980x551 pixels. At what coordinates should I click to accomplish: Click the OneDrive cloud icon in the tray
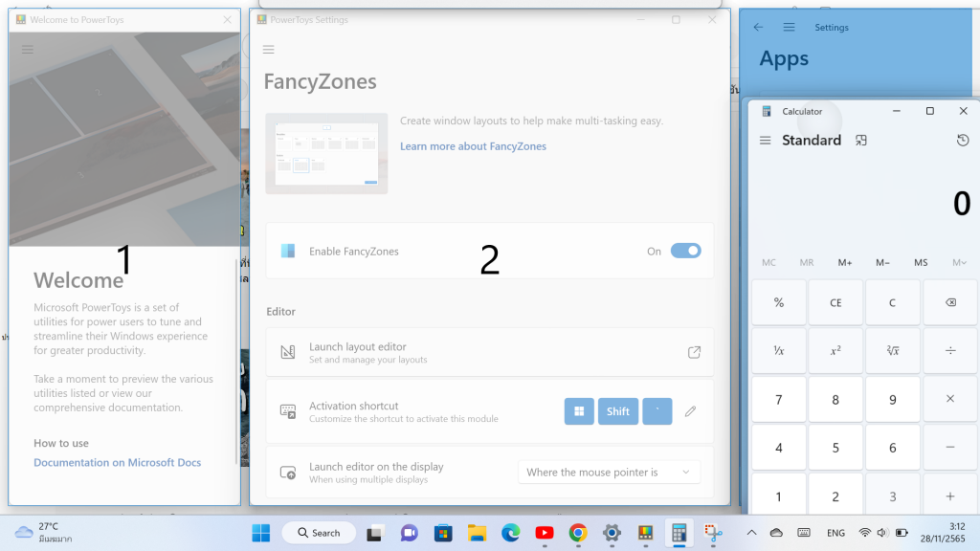point(776,533)
